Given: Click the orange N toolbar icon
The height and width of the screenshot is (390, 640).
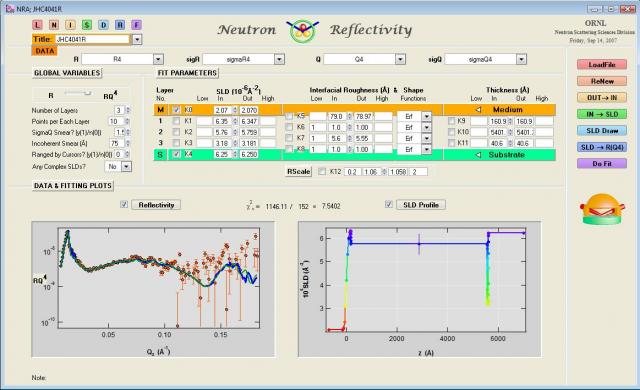Looking at the screenshot, I should 54,25.
